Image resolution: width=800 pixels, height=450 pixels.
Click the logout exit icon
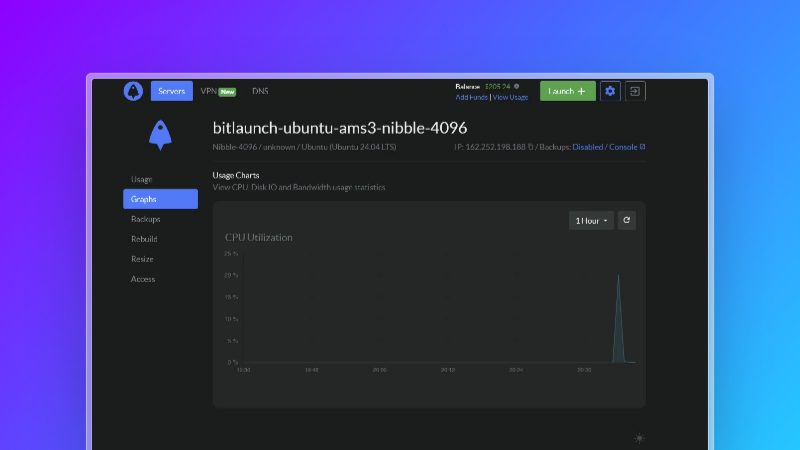pos(635,91)
